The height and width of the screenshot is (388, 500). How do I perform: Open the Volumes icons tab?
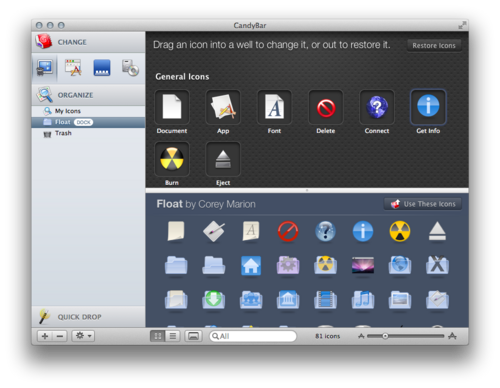[x=130, y=68]
